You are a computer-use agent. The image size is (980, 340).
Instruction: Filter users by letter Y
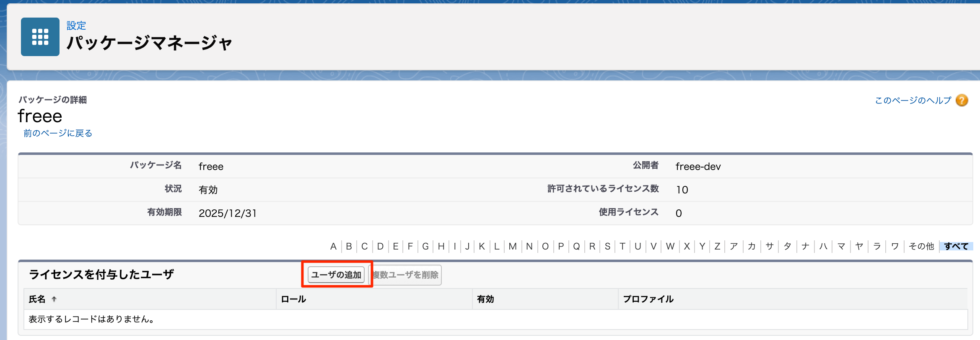tap(702, 246)
